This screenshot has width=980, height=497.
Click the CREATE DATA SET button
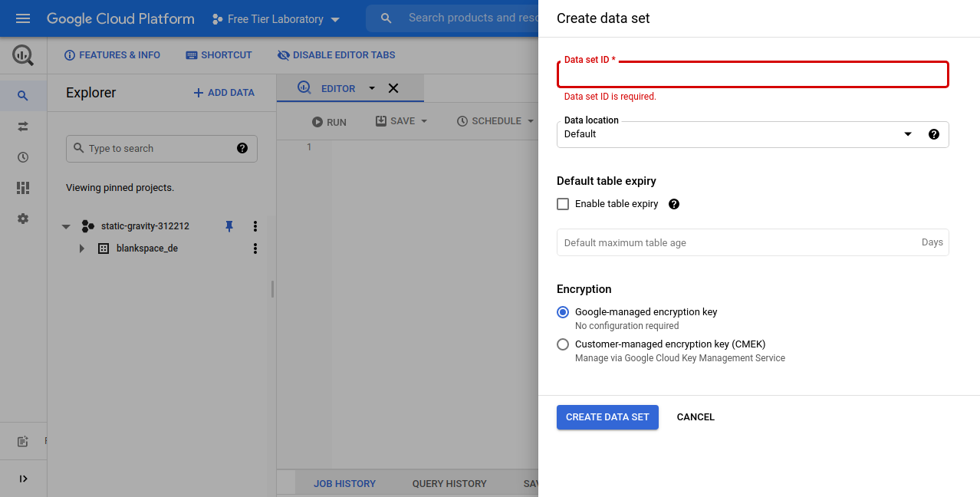[607, 417]
